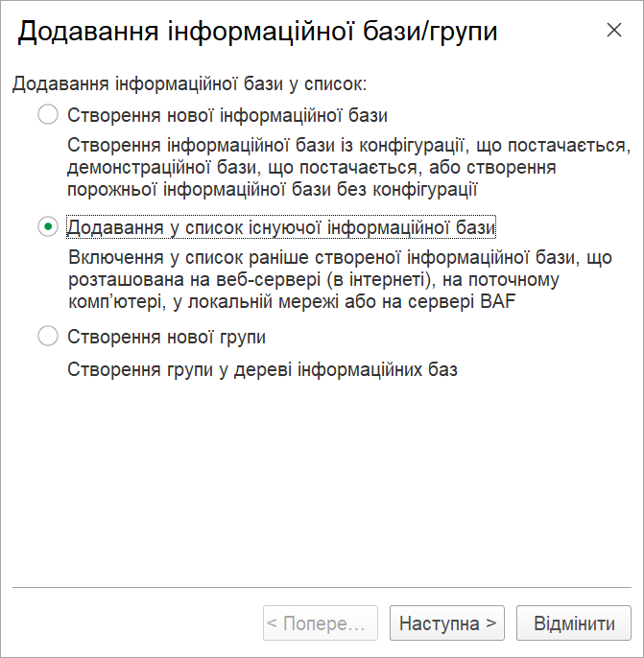Select 'Додавання у список існуючої інформаційної бази' radio

click(48, 226)
